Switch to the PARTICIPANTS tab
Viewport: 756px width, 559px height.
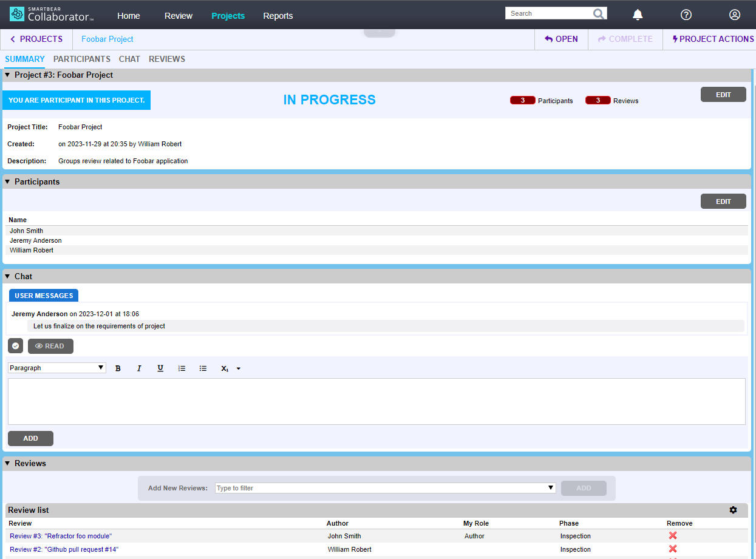coord(82,59)
